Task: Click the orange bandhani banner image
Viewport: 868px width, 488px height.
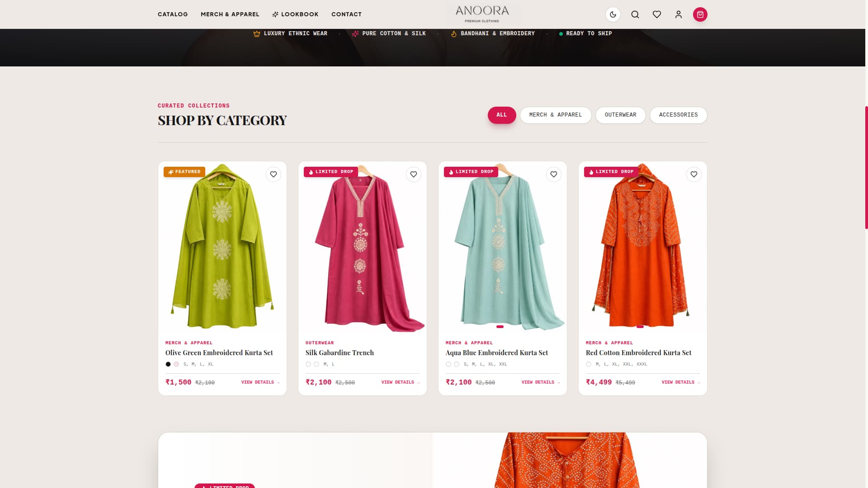Action: (570, 460)
